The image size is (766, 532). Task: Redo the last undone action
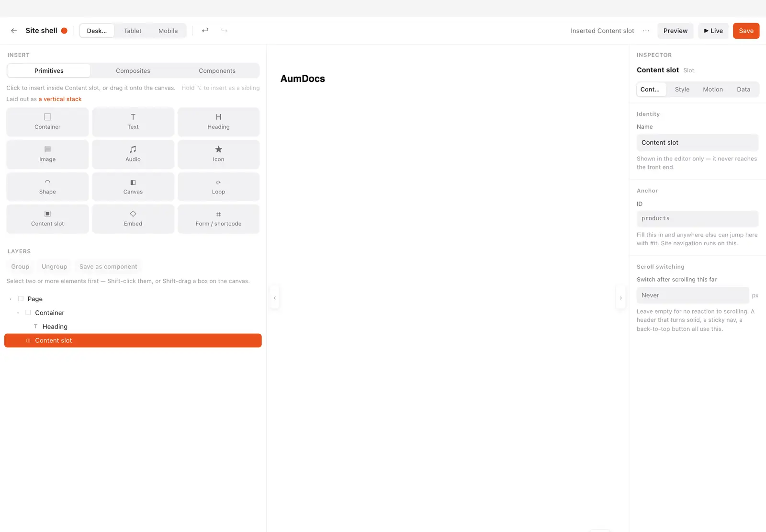pyautogui.click(x=224, y=30)
